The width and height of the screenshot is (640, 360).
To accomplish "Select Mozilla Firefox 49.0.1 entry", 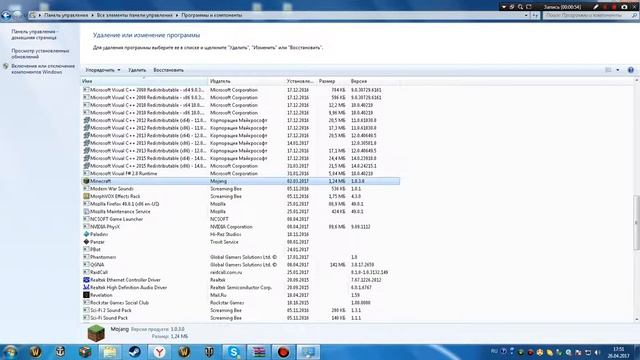I will (x=240, y=204).
